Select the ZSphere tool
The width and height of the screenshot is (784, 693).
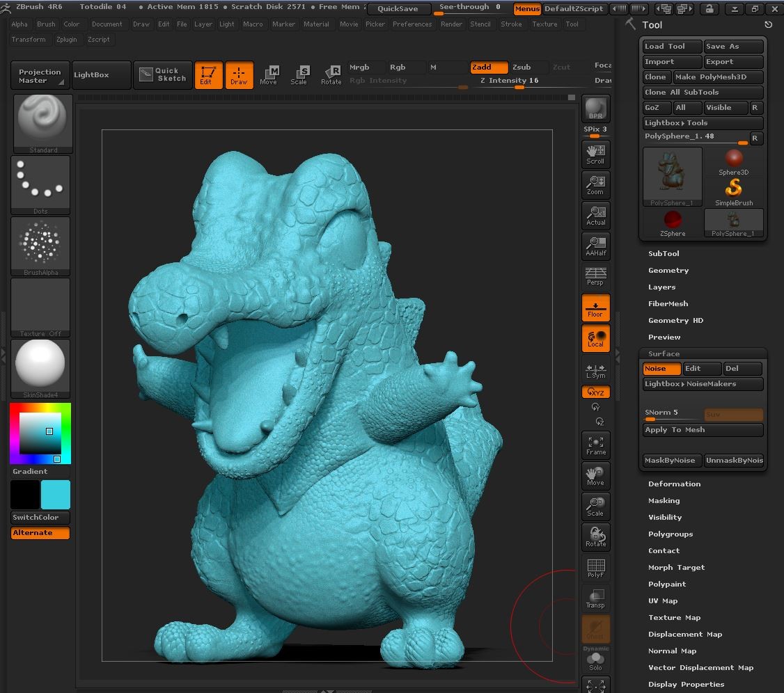[673, 223]
